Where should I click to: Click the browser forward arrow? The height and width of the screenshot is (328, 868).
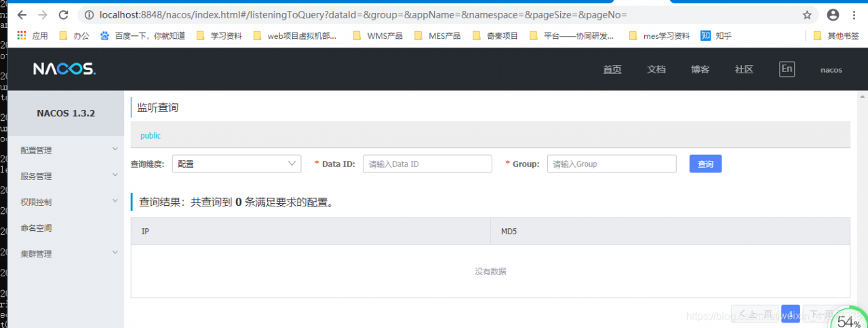[43, 15]
